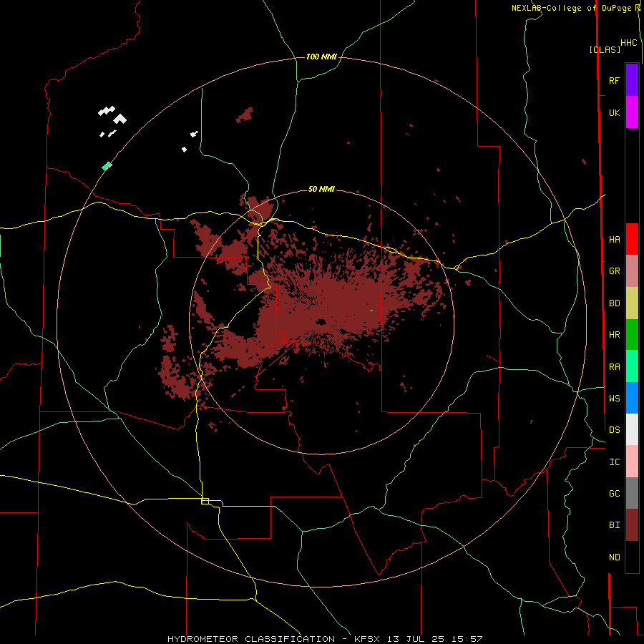Click the RF legend label
644x644 pixels.
pos(614,80)
